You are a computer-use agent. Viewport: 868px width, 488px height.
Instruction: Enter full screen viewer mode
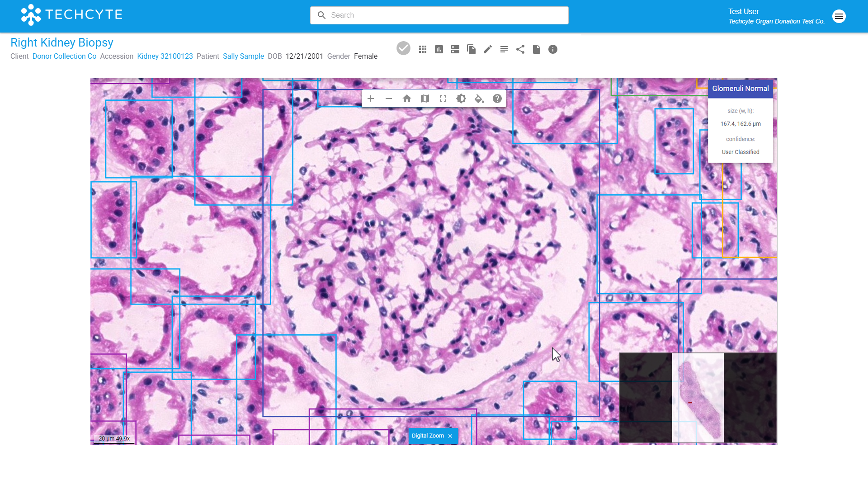tap(443, 99)
